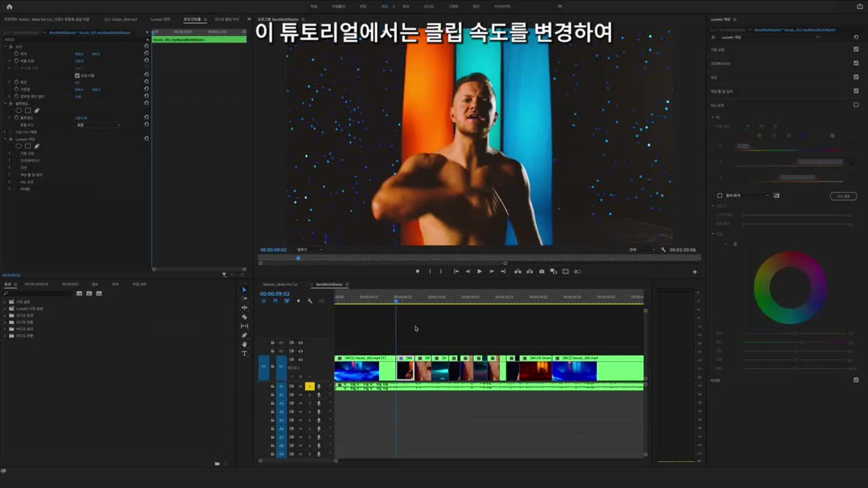Select the Razor tool
This screenshot has width=868, height=488.
coord(244,317)
